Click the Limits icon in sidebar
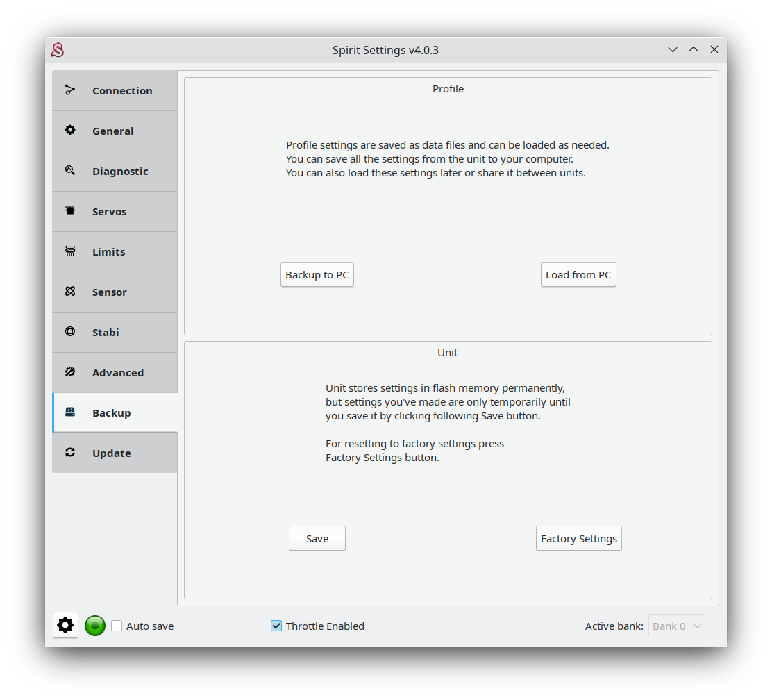 point(70,251)
